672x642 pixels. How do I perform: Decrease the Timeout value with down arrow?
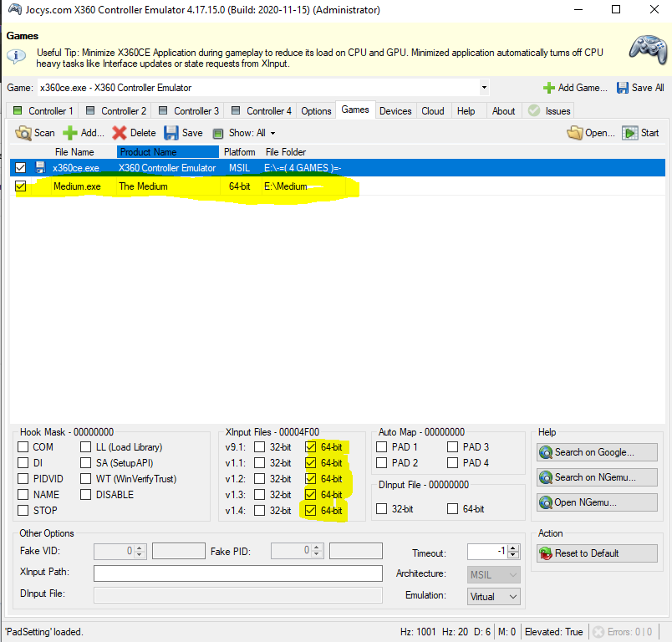point(513,555)
